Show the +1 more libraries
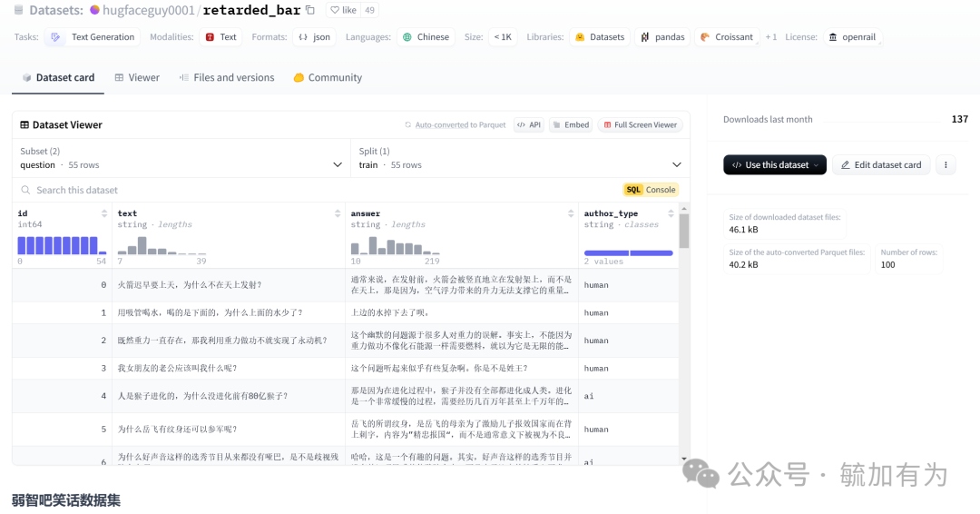This screenshot has width=980, height=514. coord(771,37)
